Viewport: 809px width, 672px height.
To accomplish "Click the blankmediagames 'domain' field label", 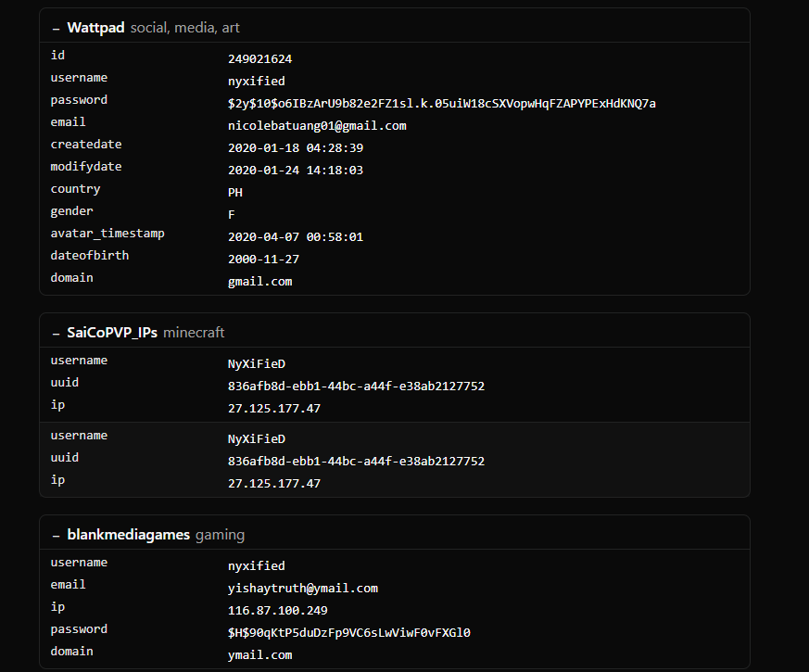I will point(71,652).
